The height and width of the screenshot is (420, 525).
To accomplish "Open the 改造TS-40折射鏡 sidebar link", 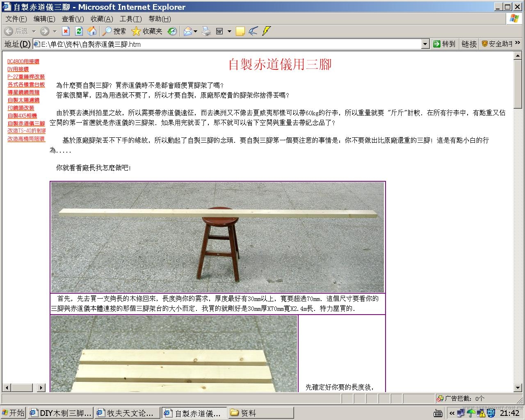I will click(27, 131).
